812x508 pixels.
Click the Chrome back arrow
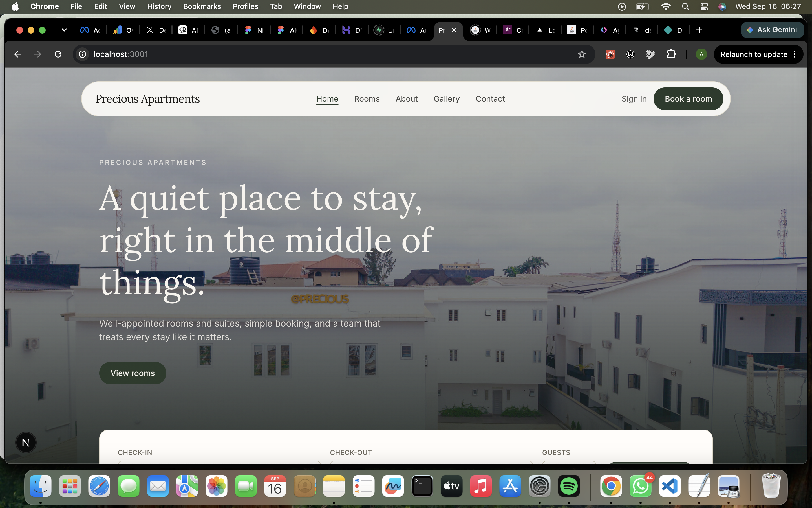click(x=17, y=54)
